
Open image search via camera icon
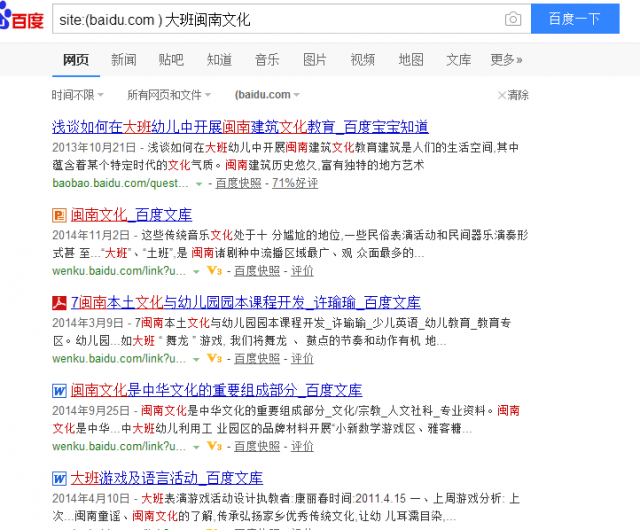[513, 19]
